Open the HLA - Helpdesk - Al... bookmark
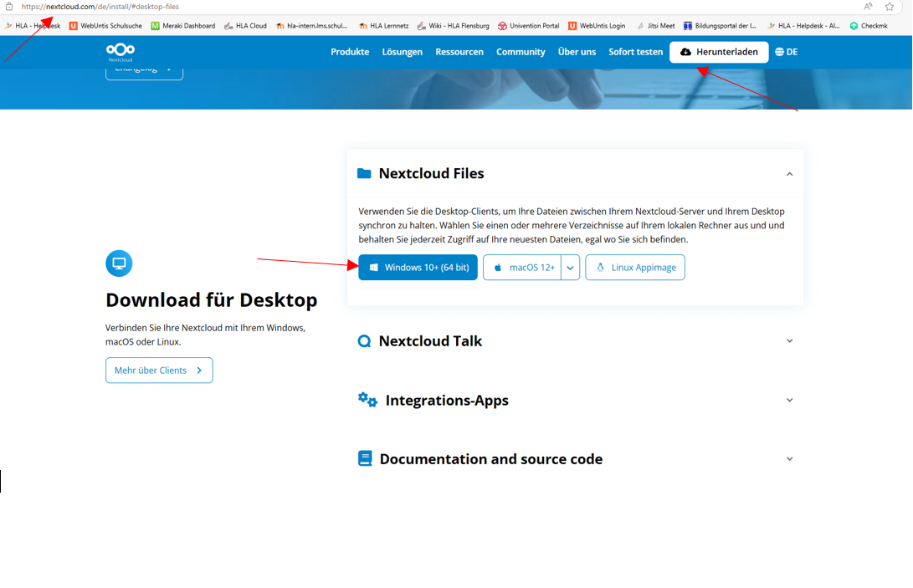Viewport: 913px width, 588px height. (803, 26)
